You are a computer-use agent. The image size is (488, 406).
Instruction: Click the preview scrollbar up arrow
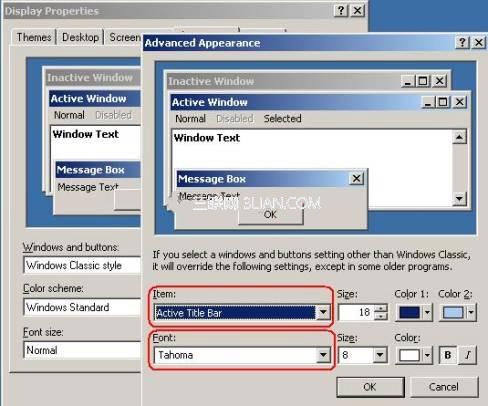(x=459, y=137)
